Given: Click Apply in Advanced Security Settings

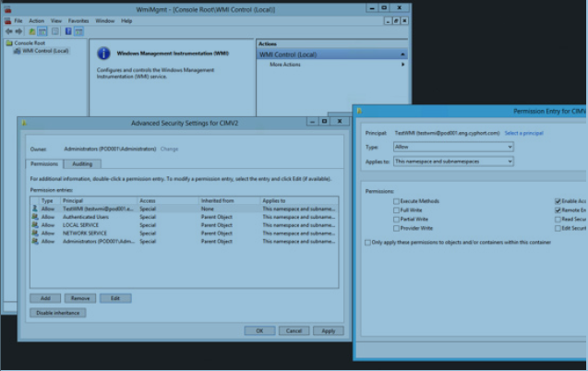Looking at the screenshot, I should point(328,331).
